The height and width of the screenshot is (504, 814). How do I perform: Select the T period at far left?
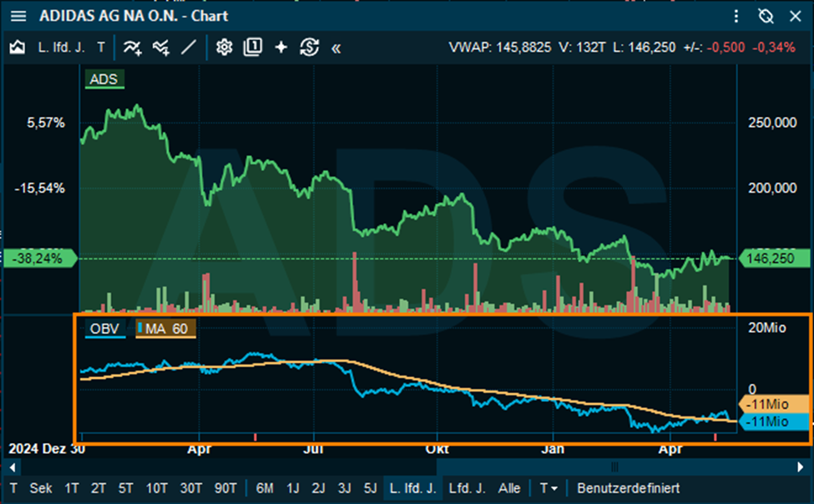click(x=13, y=488)
